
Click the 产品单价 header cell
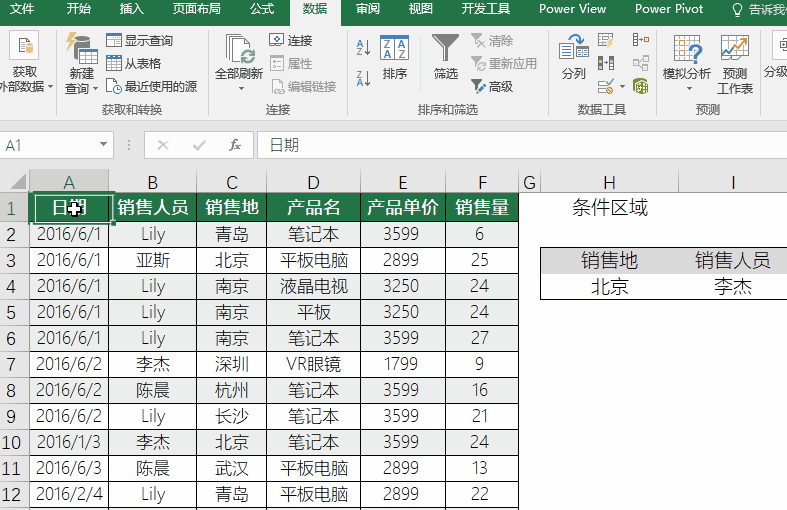click(x=403, y=207)
